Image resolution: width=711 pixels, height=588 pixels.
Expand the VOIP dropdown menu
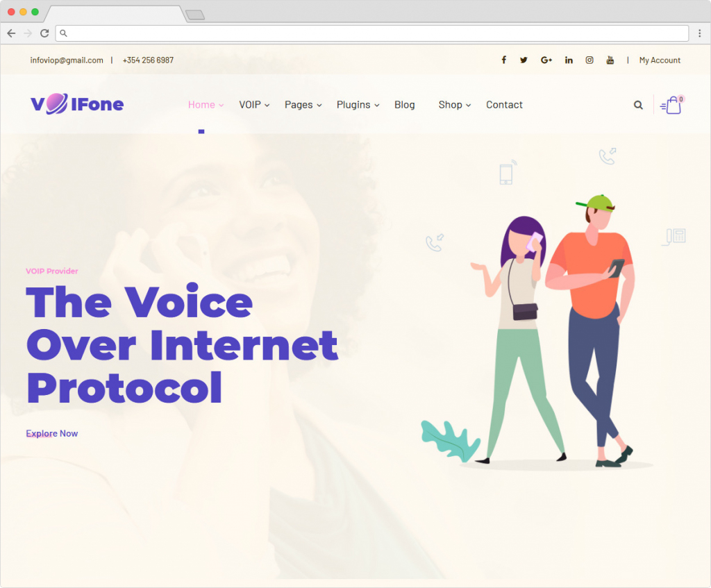254,105
